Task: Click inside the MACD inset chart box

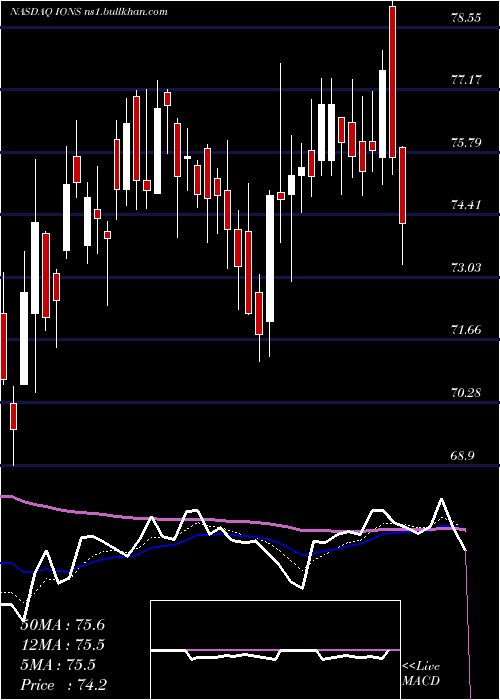Action: 275,650
